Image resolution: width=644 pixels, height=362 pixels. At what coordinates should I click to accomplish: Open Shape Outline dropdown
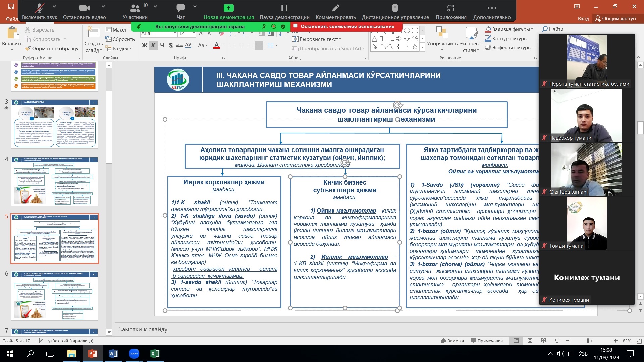click(508, 39)
